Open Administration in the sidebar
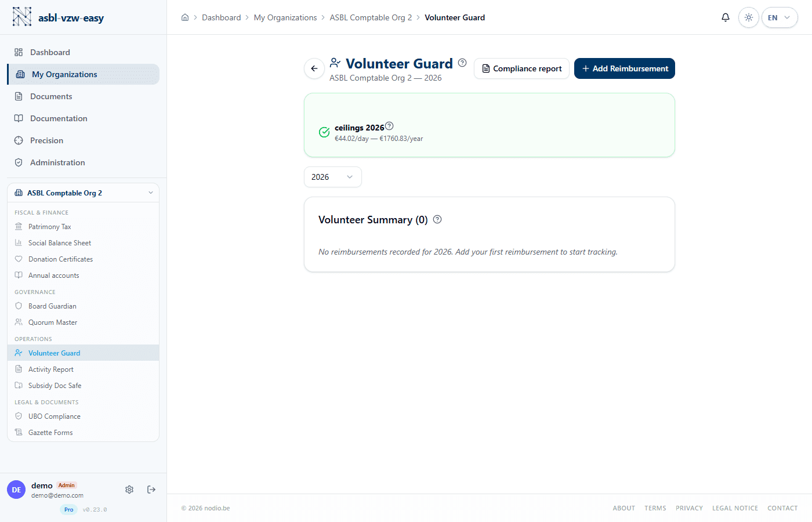 pyautogui.click(x=83, y=162)
